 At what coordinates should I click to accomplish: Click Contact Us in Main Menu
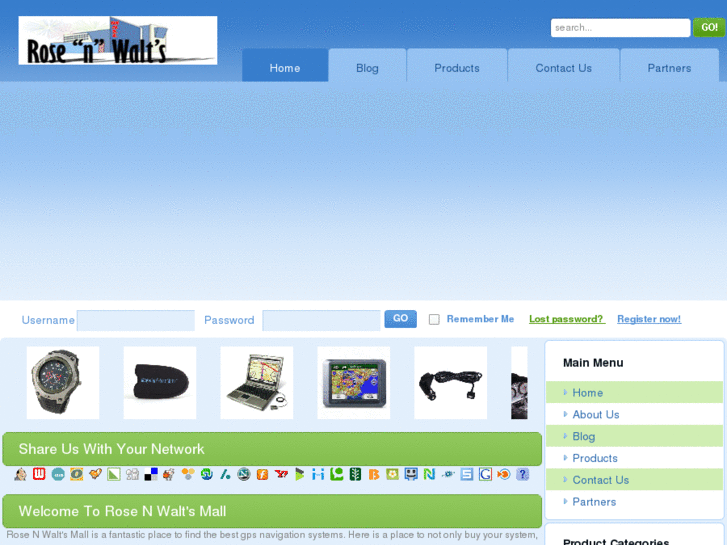point(634,480)
